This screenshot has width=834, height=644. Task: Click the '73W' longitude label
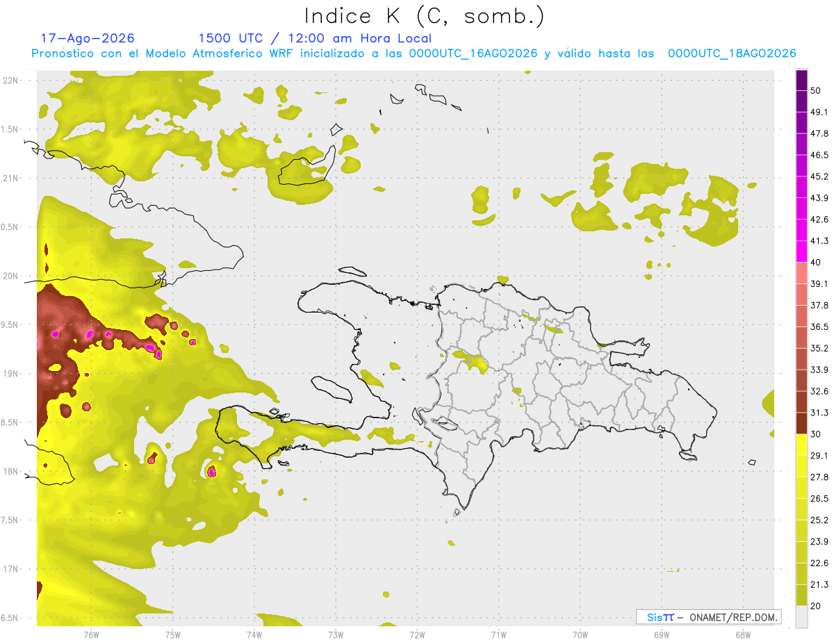click(336, 635)
